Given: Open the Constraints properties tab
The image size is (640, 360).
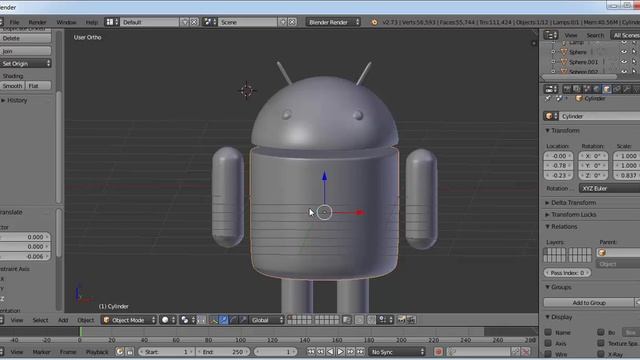Looking at the screenshot, I should tap(617, 89).
